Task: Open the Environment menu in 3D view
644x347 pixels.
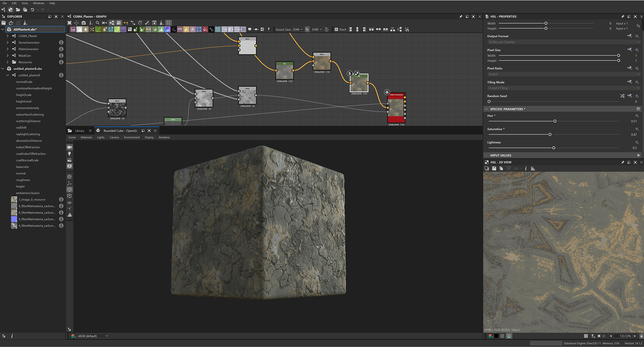Action: tap(131, 137)
